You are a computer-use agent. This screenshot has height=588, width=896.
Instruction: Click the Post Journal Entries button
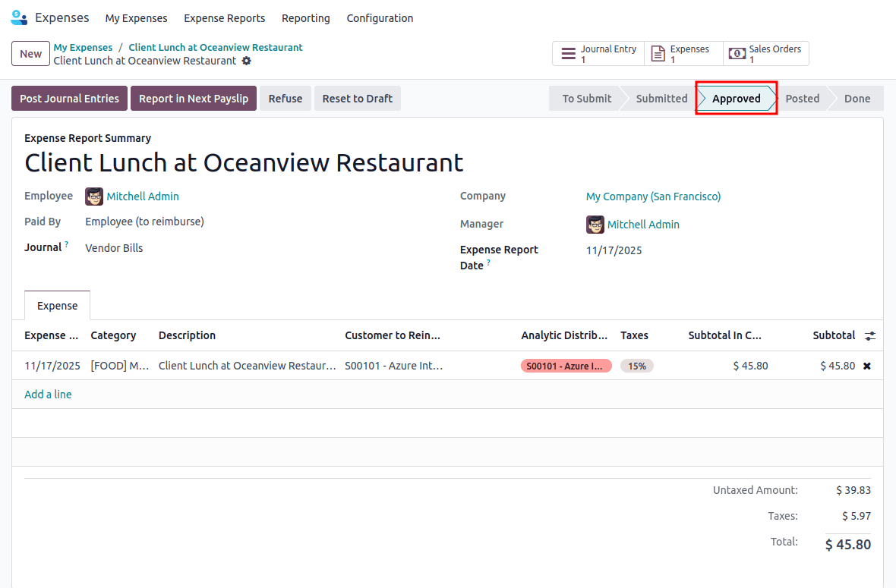(x=69, y=98)
